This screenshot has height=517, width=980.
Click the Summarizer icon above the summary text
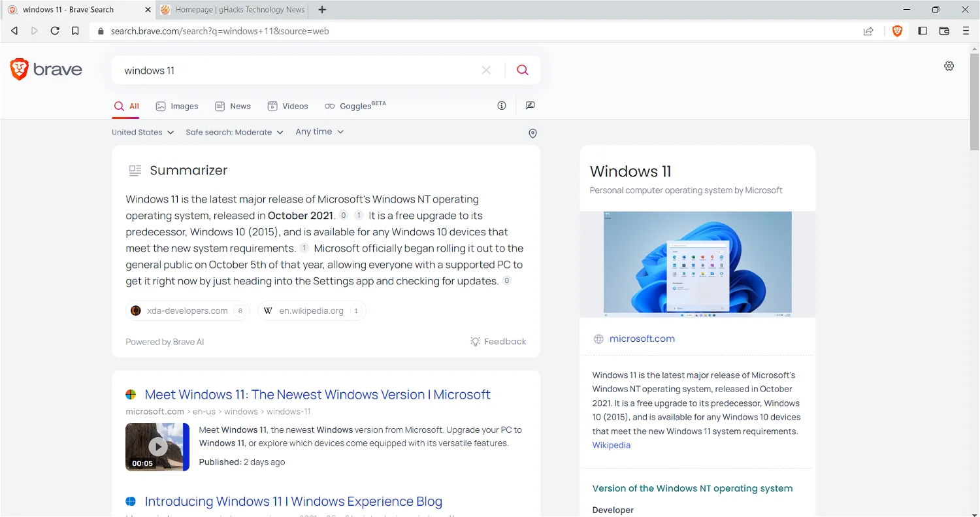pyautogui.click(x=135, y=170)
